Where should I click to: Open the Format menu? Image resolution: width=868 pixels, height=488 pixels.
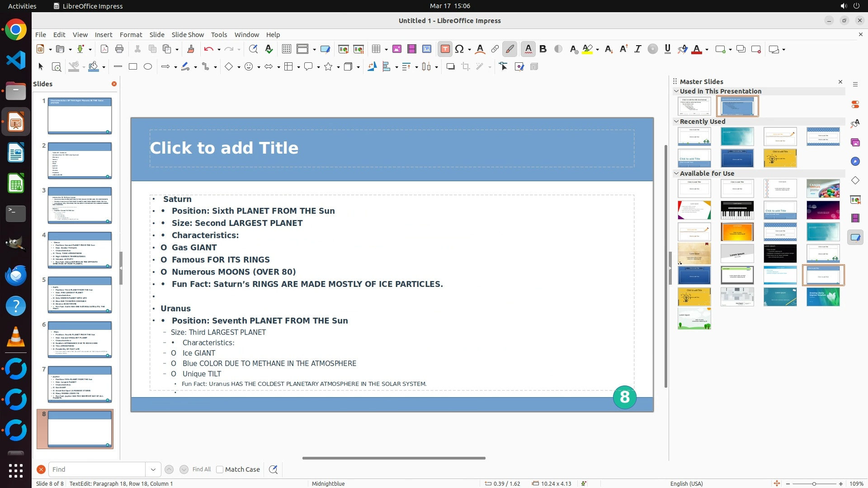coord(131,35)
